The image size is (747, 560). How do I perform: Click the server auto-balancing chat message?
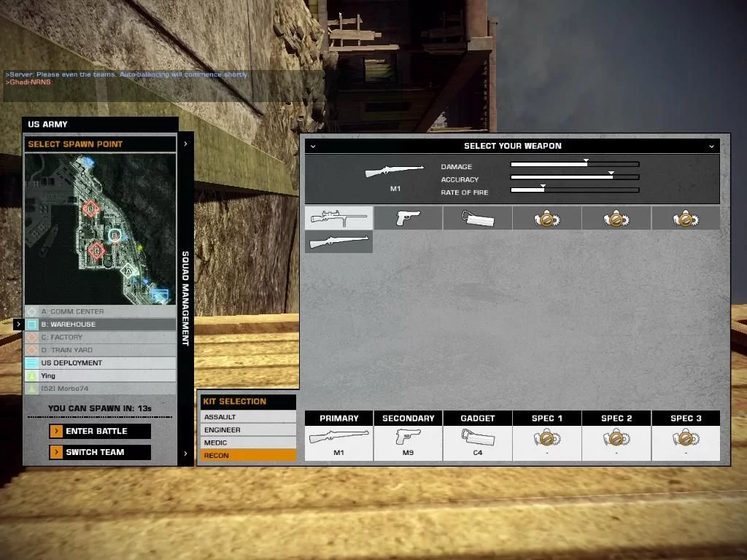(127, 74)
